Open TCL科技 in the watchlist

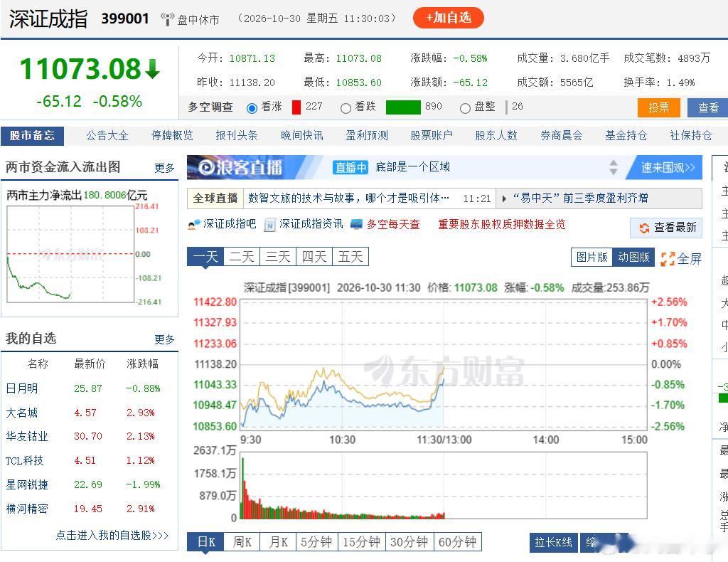25,461
